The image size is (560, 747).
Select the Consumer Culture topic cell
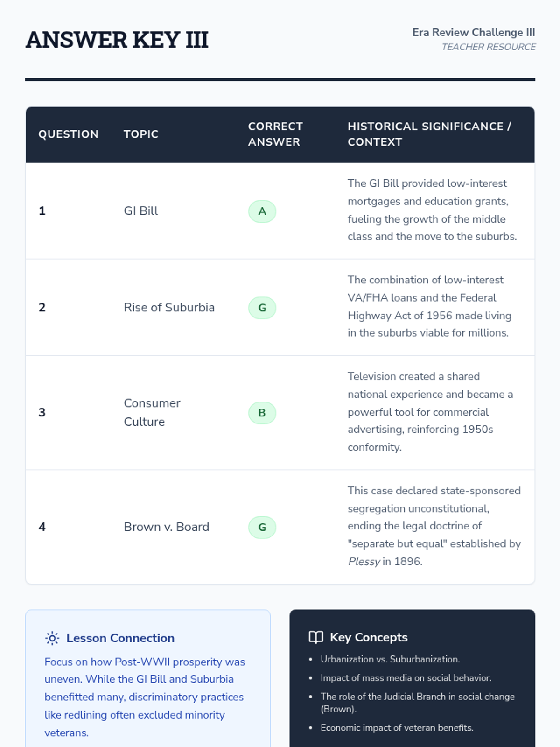[x=152, y=413]
